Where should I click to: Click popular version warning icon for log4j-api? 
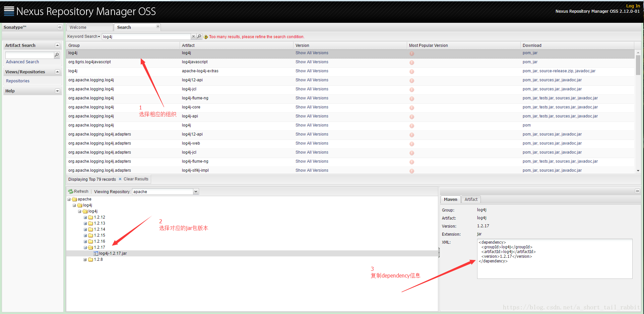point(412,117)
